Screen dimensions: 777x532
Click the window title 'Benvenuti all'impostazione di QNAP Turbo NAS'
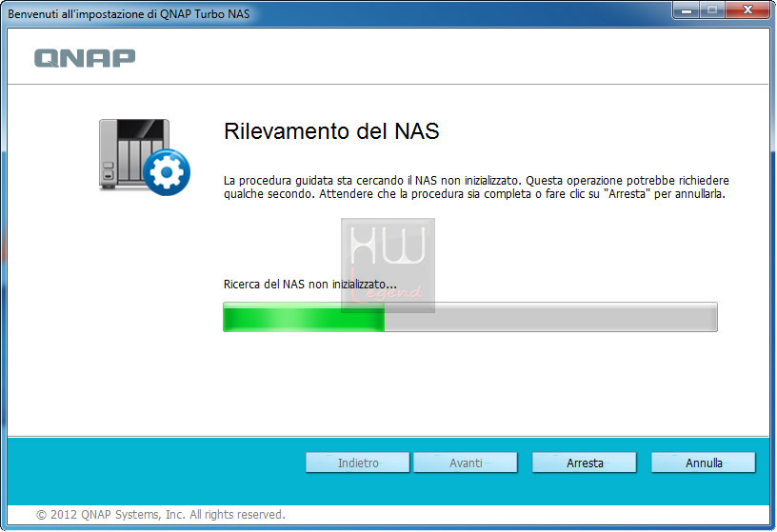coord(129,14)
